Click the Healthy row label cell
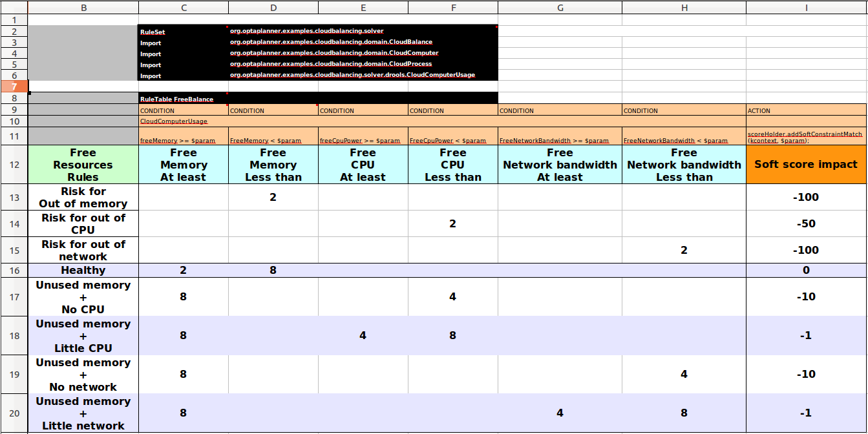Screen dimensions: 868x434 pyautogui.click(x=83, y=270)
